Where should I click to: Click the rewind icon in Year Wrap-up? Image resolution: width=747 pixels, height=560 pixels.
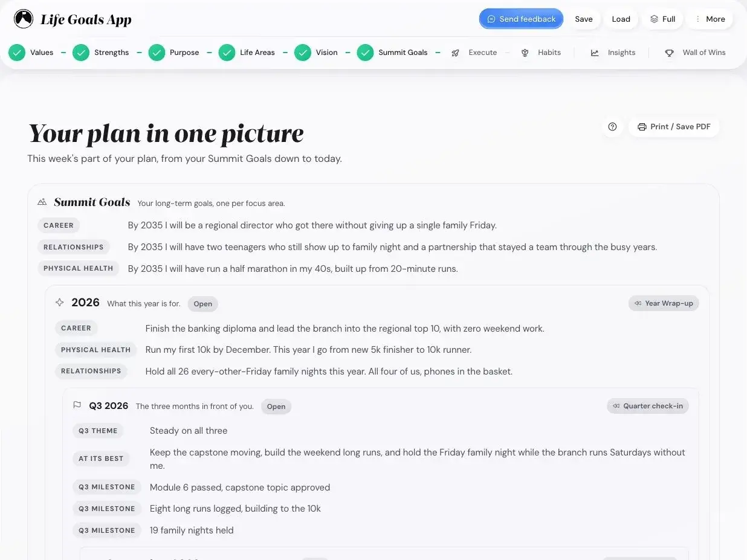pos(638,303)
